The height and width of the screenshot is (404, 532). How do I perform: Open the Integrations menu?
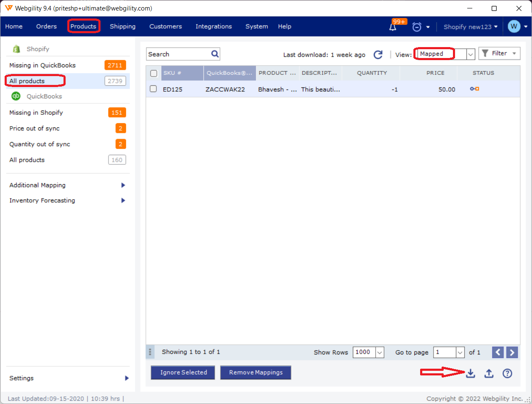pyautogui.click(x=214, y=26)
